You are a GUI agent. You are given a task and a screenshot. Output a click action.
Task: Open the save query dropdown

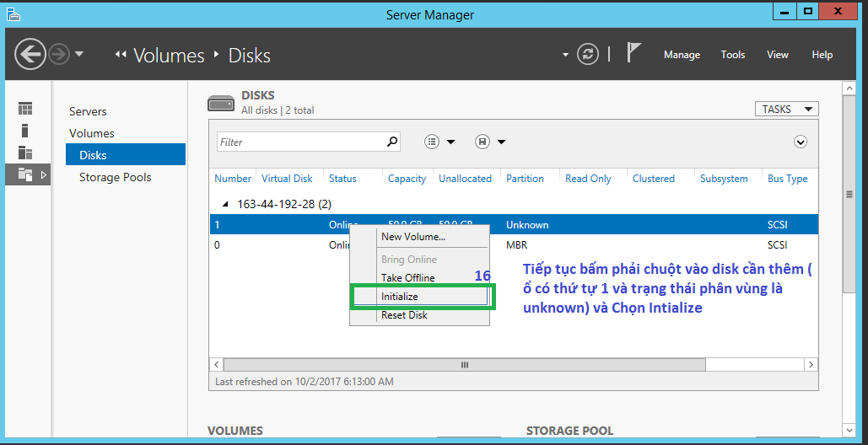click(490, 142)
